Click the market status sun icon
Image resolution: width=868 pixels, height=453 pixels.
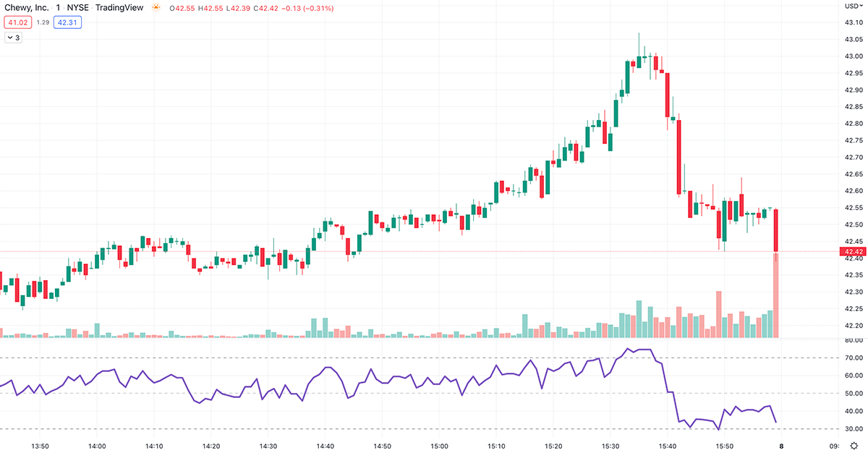click(154, 7)
